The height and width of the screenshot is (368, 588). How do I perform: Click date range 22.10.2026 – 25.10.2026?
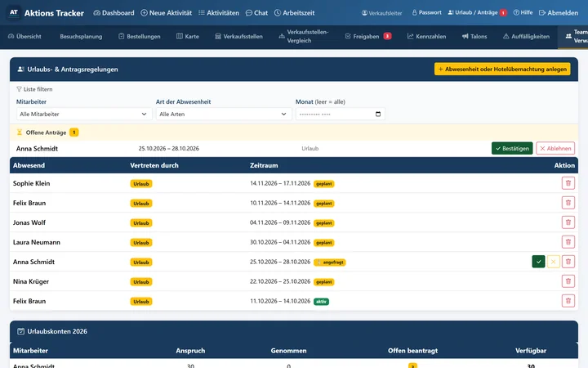pyautogui.click(x=280, y=281)
